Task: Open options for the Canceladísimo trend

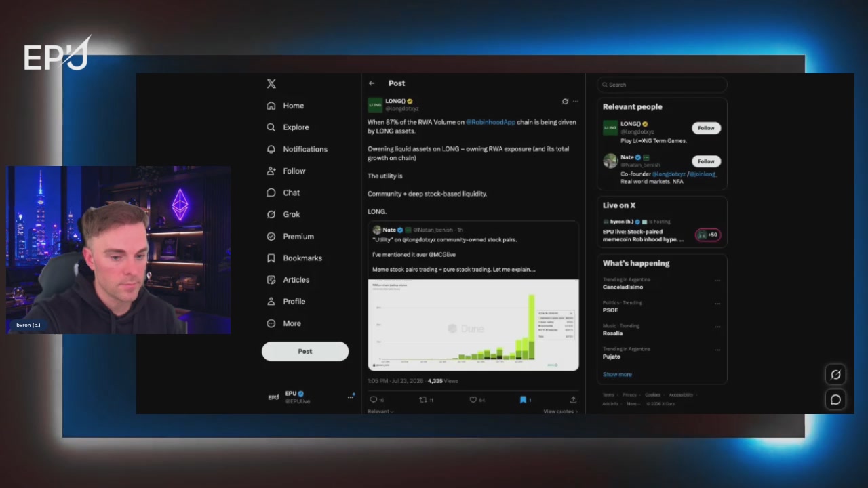Action: click(x=717, y=281)
